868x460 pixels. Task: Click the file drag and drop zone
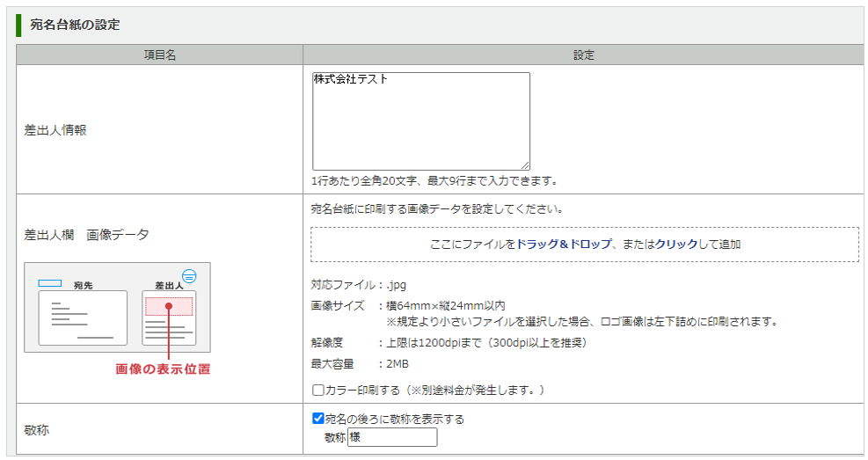tap(584, 245)
